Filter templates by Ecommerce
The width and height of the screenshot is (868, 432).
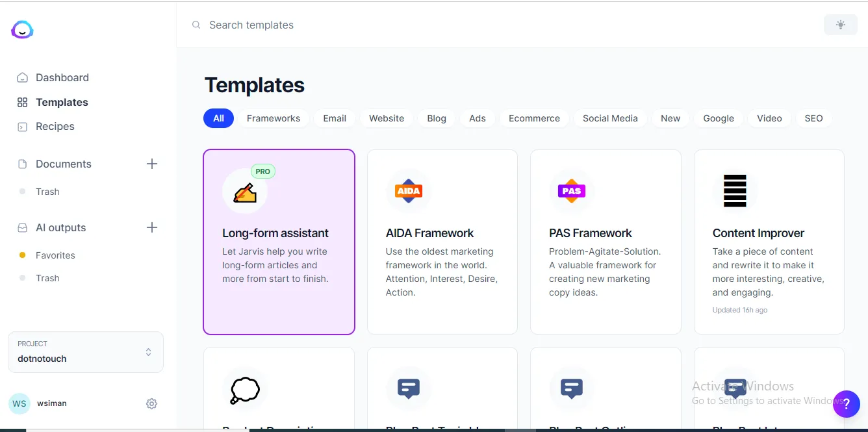pos(534,118)
